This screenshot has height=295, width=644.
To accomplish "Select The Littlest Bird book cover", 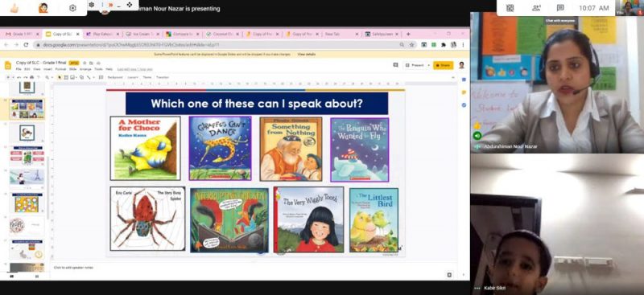I will [x=374, y=220].
